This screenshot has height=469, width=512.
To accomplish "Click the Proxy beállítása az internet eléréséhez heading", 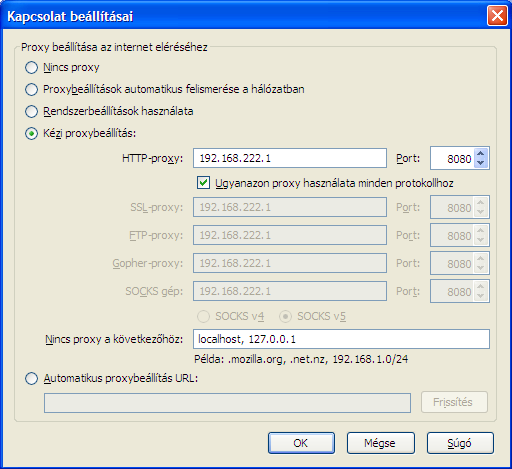I will (x=114, y=47).
